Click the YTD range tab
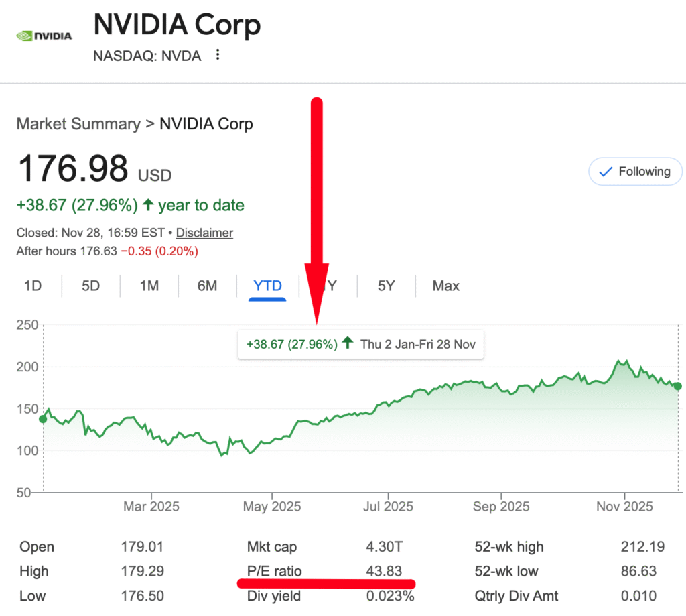This screenshot has width=686, height=616. click(267, 286)
